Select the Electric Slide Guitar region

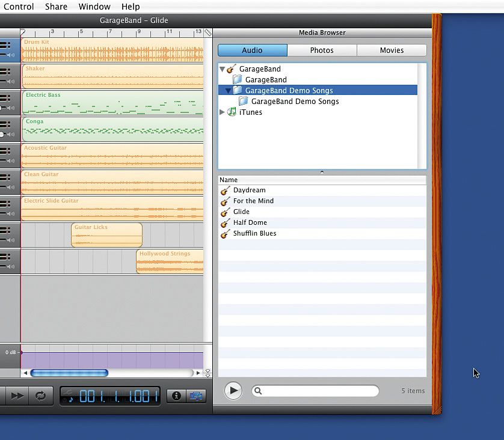(x=112, y=209)
